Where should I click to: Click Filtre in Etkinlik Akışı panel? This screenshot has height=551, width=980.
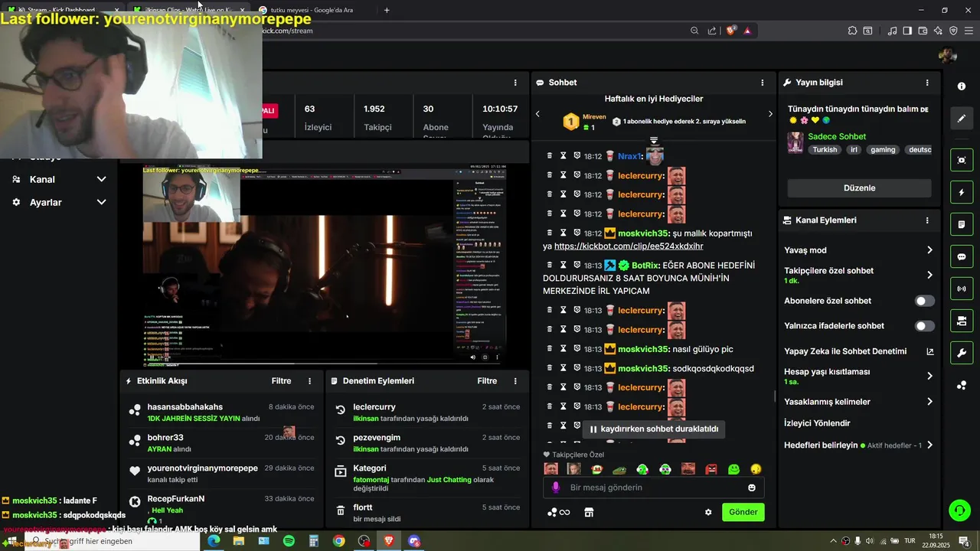click(281, 381)
